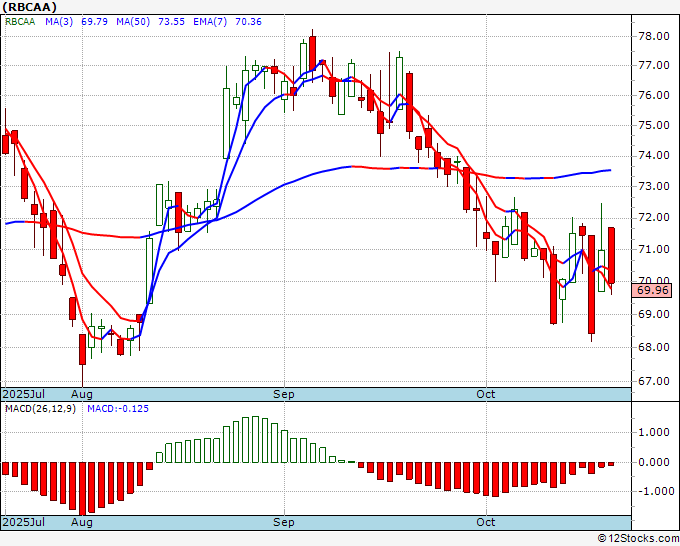Click the 72.00 price axis label
This screenshot has width=680, height=546.
point(654,218)
